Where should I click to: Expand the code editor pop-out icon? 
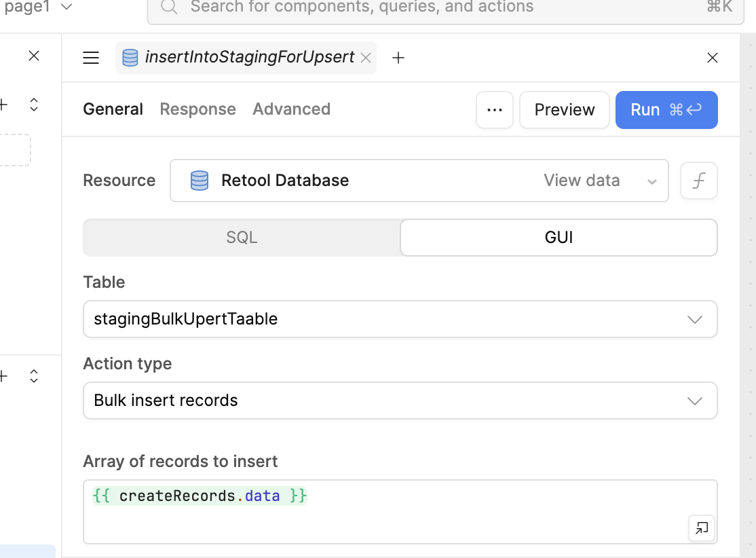pyautogui.click(x=702, y=528)
